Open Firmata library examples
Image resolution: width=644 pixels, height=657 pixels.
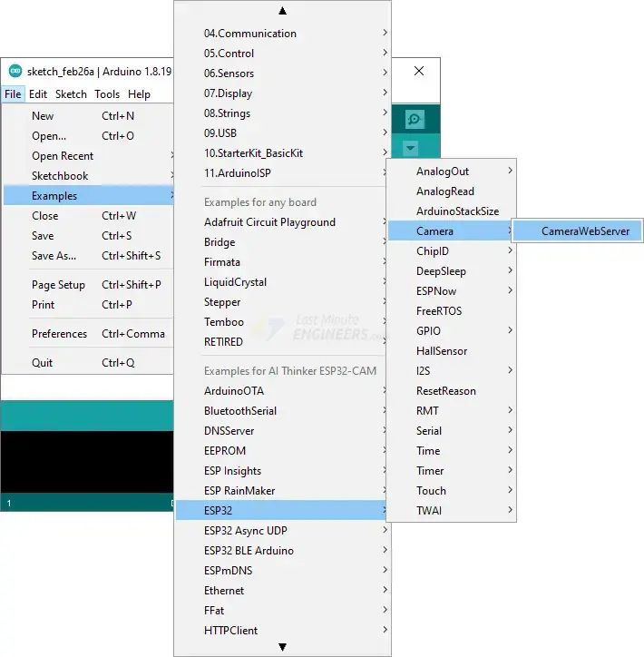point(280,262)
